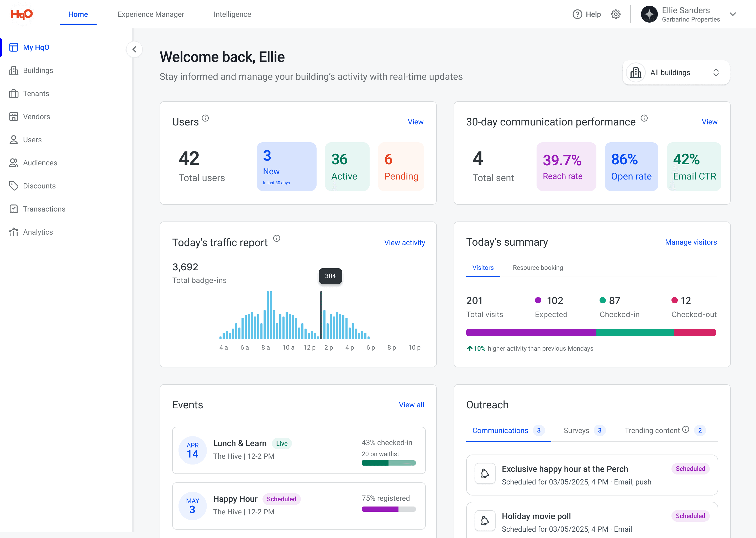This screenshot has width=756, height=538.
Task: Click the Lunch & Learn check-in progress bar
Action: pos(388,463)
